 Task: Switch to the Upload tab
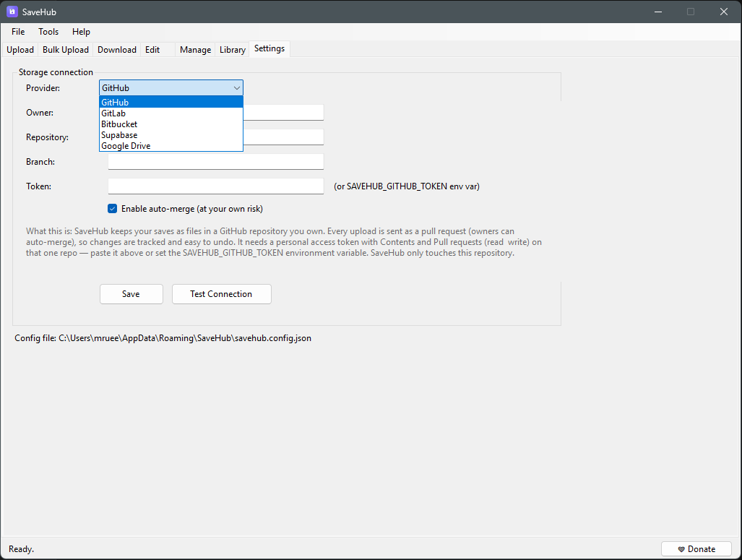tap(20, 50)
